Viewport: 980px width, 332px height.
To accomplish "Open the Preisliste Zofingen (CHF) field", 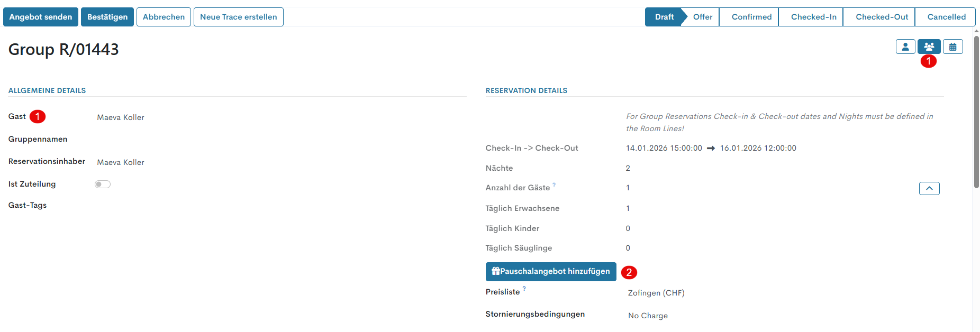I will tap(656, 293).
